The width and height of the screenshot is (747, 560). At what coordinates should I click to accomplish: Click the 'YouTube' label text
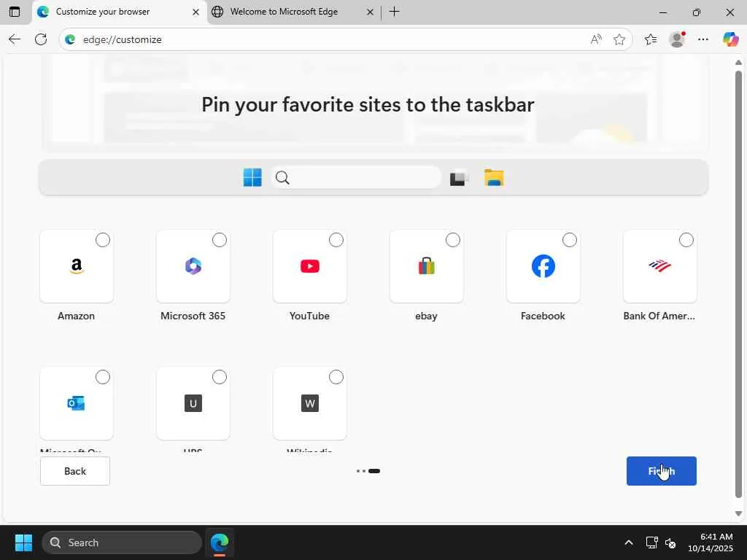pos(309,316)
